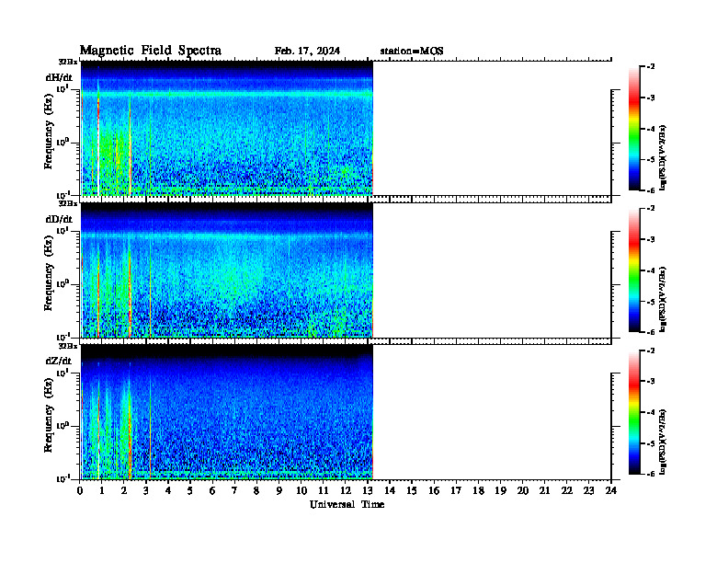Click the '-2' value on dH/dt color scale
The height and width of the screenshot is (563, 728).
tap(651, 67)
